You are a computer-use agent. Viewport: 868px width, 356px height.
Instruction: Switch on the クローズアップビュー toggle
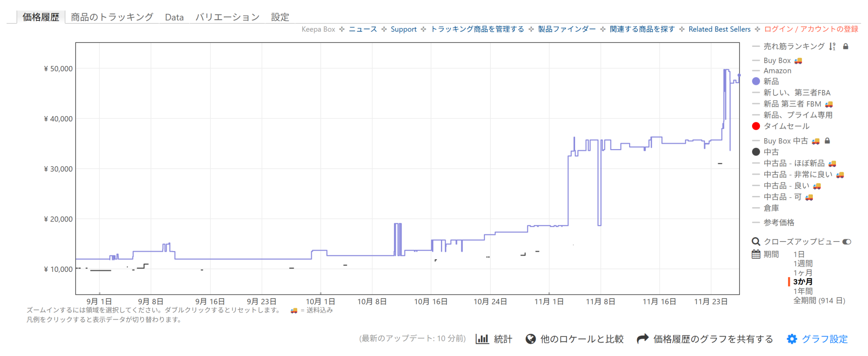tap(847, 242)
